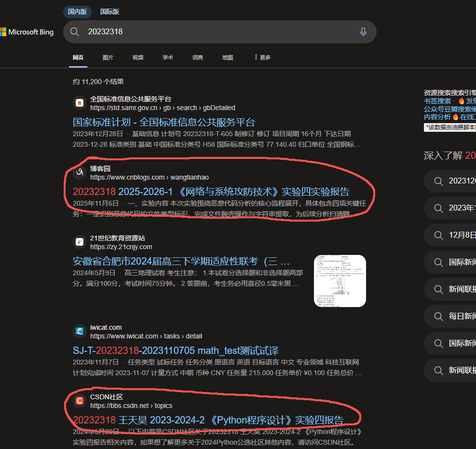Viewport: 476px width, 449px height.
Task: Click the CSDN社区 site favicon
Action: [79, 401]
